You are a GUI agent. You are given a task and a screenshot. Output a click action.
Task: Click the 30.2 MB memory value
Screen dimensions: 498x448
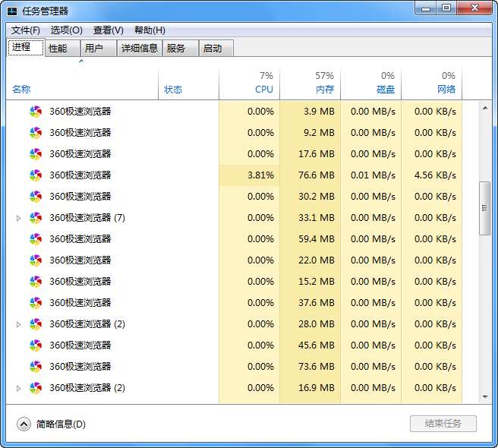(x=317, y=197)
